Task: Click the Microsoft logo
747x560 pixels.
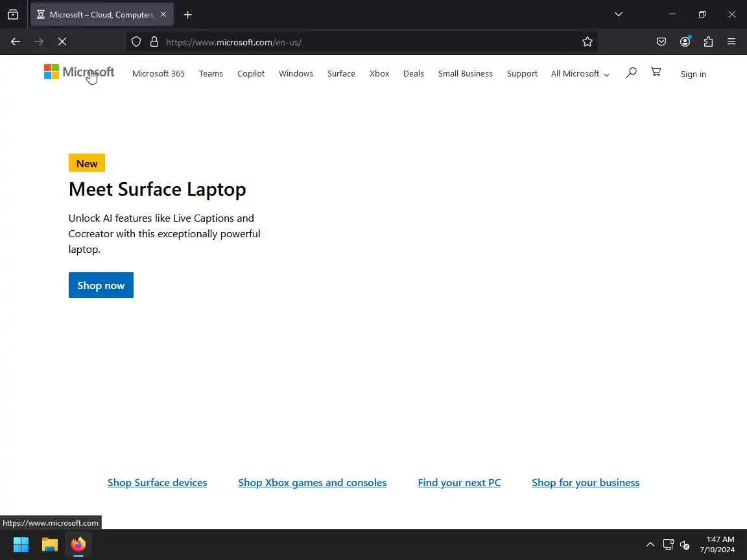Action: [x=79, y=73]
